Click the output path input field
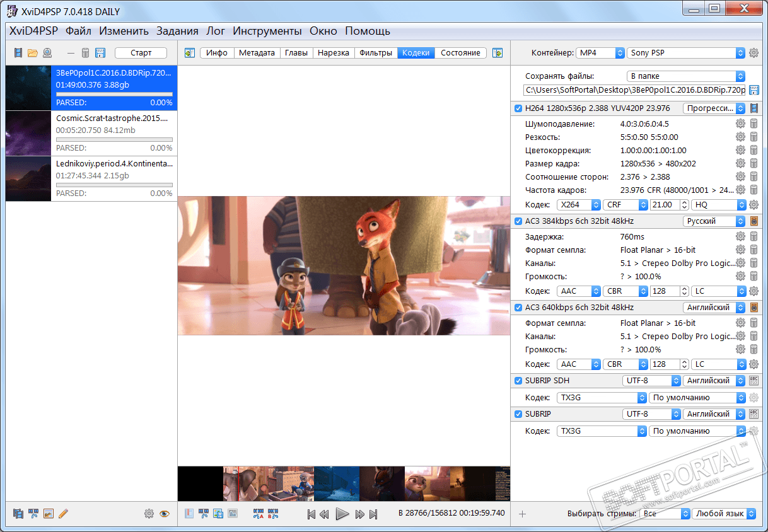 [635, 90]
